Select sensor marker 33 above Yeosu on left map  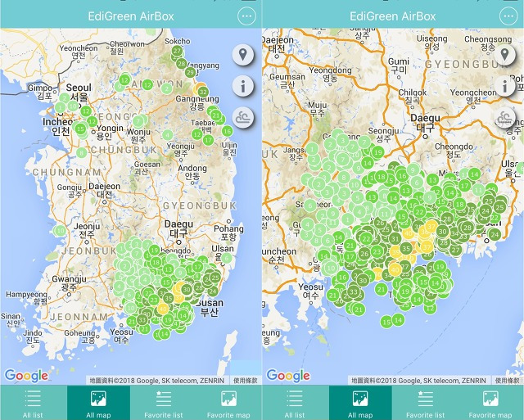click(x=142, y=320)
